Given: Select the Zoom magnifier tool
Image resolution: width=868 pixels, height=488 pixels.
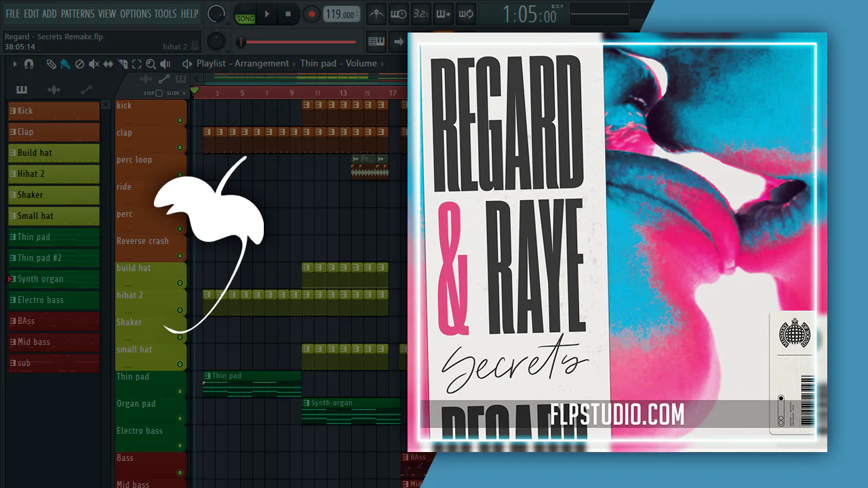Looking at the screenshot, I should (x=151, y=64).
